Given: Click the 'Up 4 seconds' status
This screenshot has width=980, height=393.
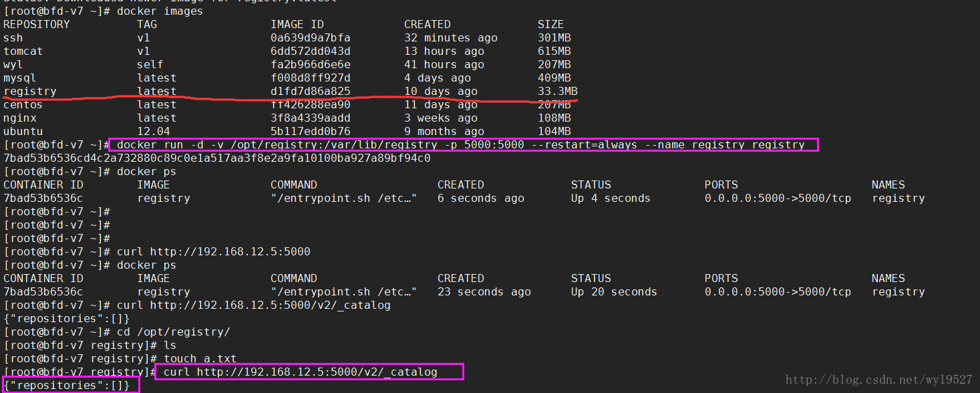Looking at the screenshot, I should [x=611, y=198].
